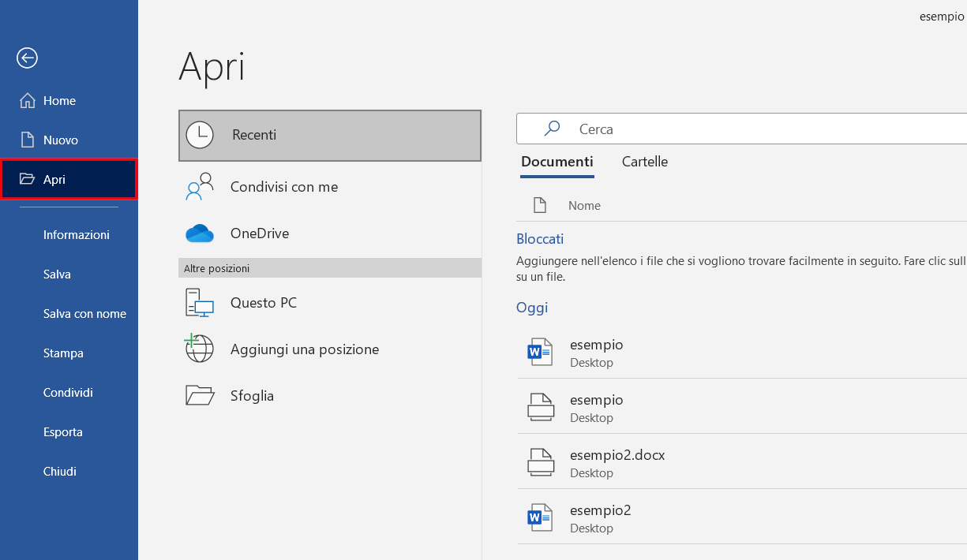Click Sfoglia to browse files
This screenshot has width=967, height=560.
pos(330,396)
